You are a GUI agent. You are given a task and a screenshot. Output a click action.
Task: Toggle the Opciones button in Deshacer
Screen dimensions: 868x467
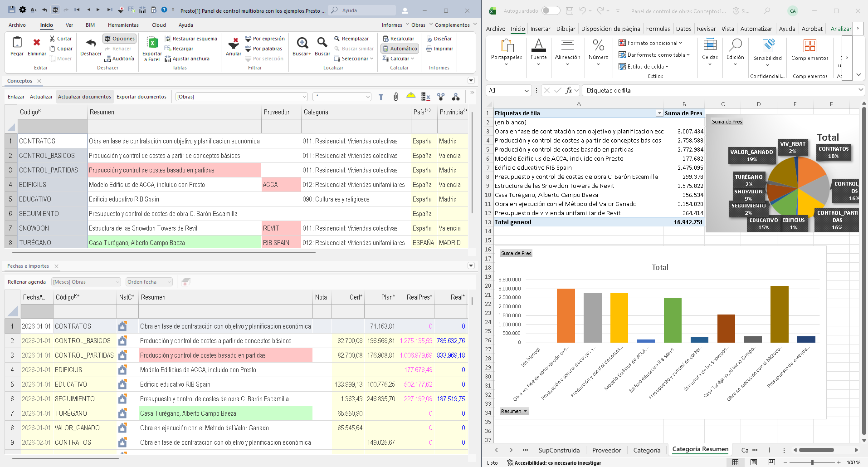(119, 39)
